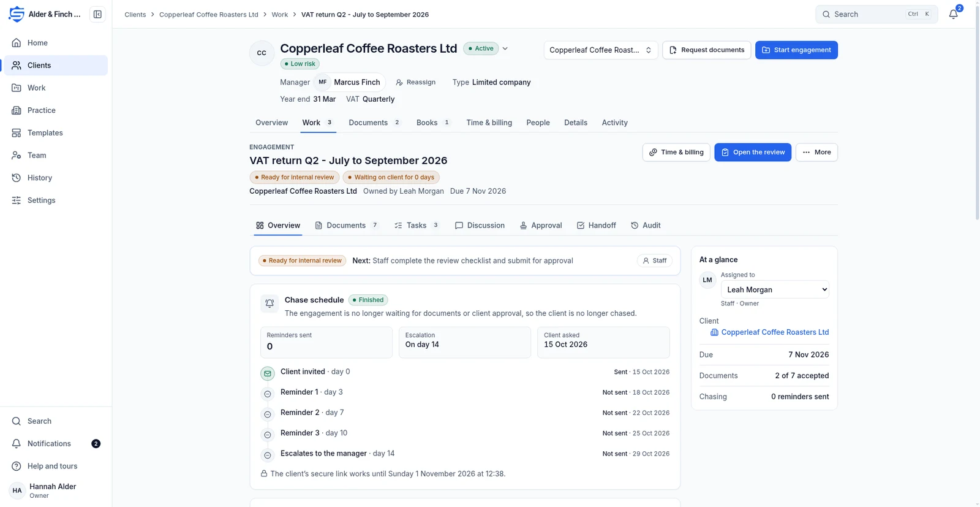Click the Marcus Finch manager chip
Screen dimensions: 980x507
pos(350,82)
